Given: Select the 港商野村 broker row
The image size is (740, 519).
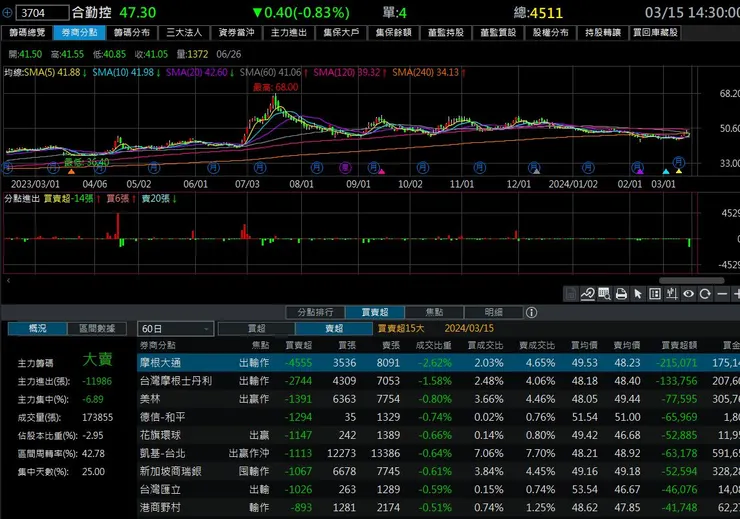Looking at the screenshot, I should [438, 508].
